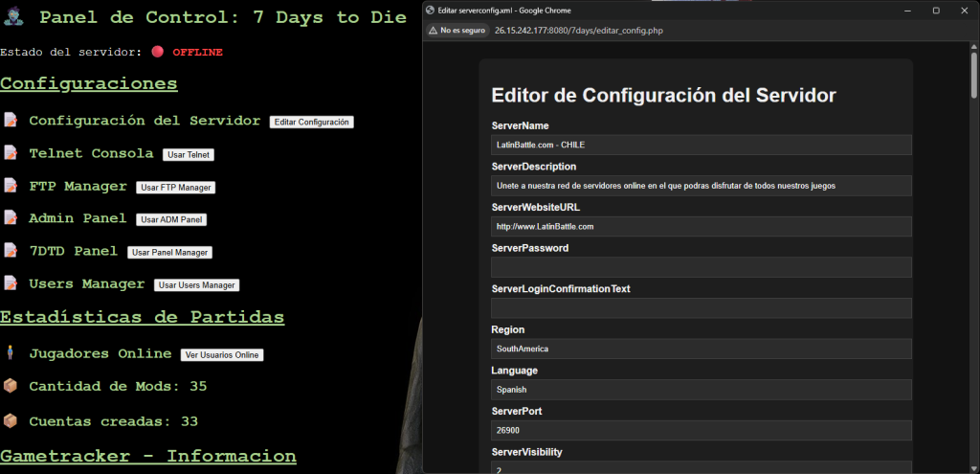Click the ServerName input field
The height and width of the screenshot is (474, 980).
pos(702,145)
